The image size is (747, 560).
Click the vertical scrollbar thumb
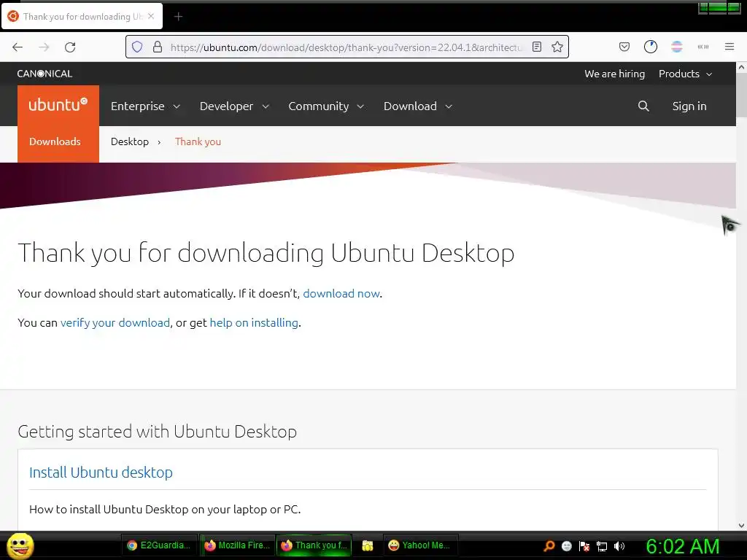741,96
